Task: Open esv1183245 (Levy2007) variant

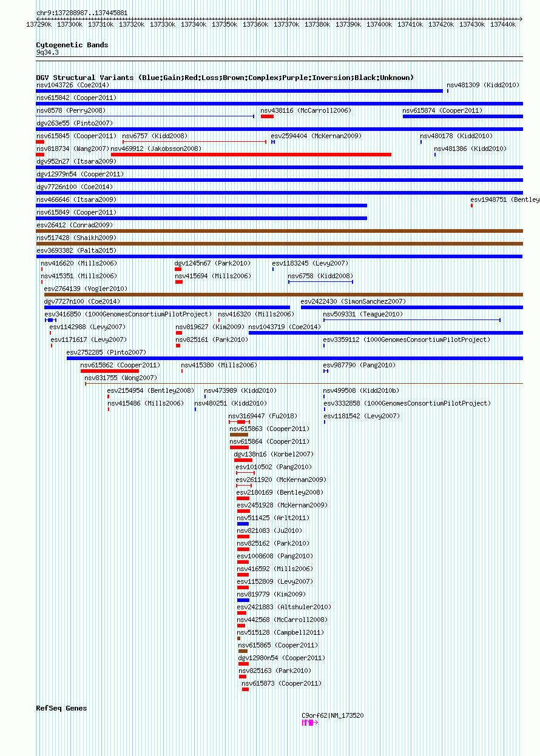Action: click(x=310, y=264)
